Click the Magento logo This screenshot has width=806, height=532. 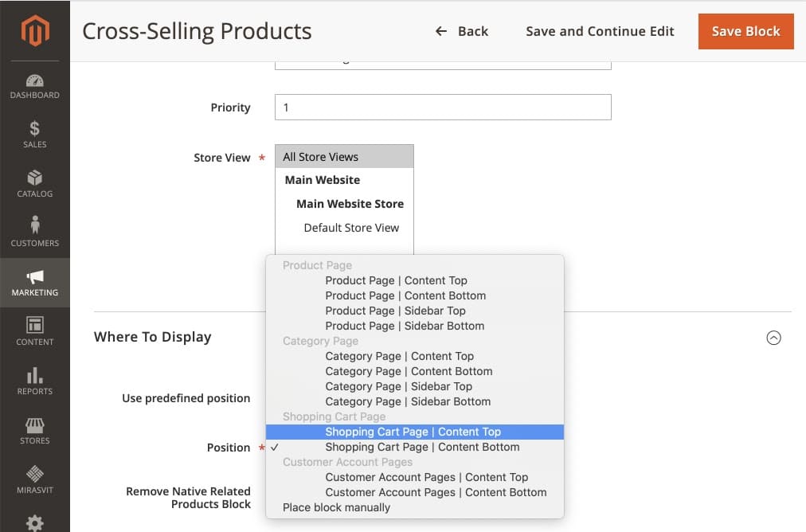(x=35, y=30)
